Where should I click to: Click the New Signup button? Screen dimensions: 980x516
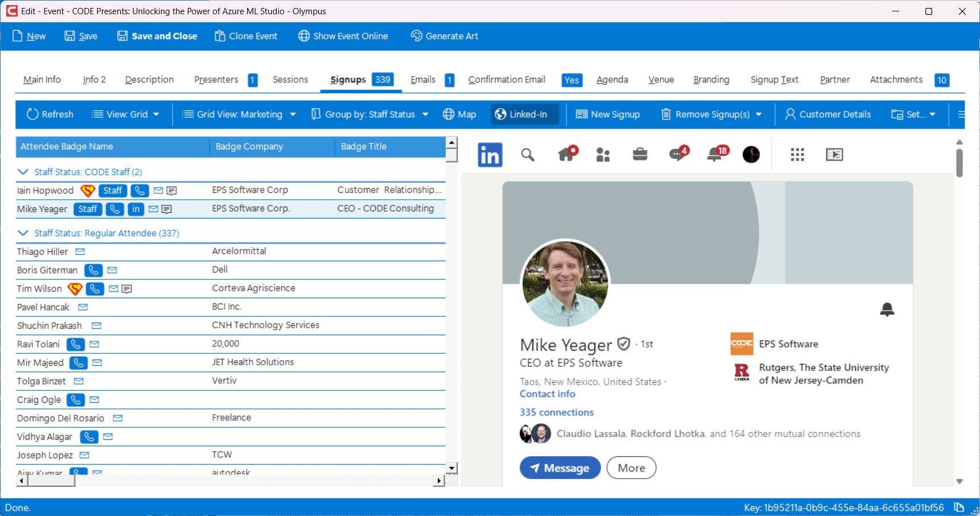(608, 114)
